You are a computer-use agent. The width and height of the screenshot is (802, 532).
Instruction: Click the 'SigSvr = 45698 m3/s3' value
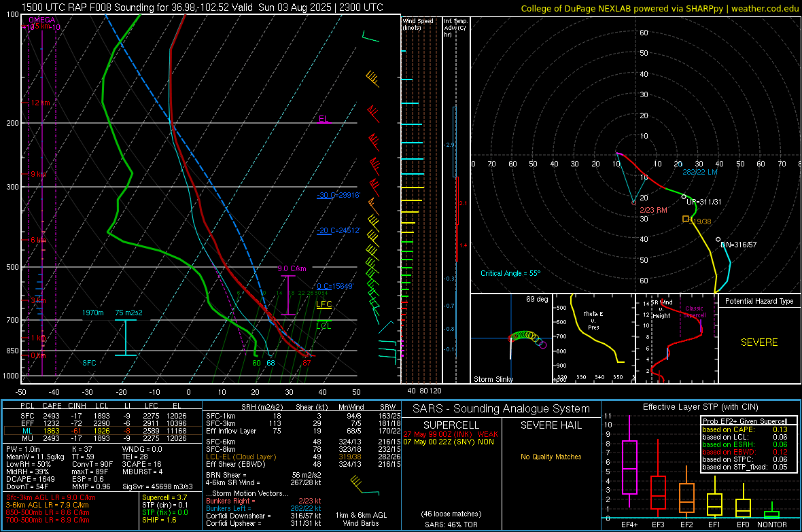(x=158, y=486)
